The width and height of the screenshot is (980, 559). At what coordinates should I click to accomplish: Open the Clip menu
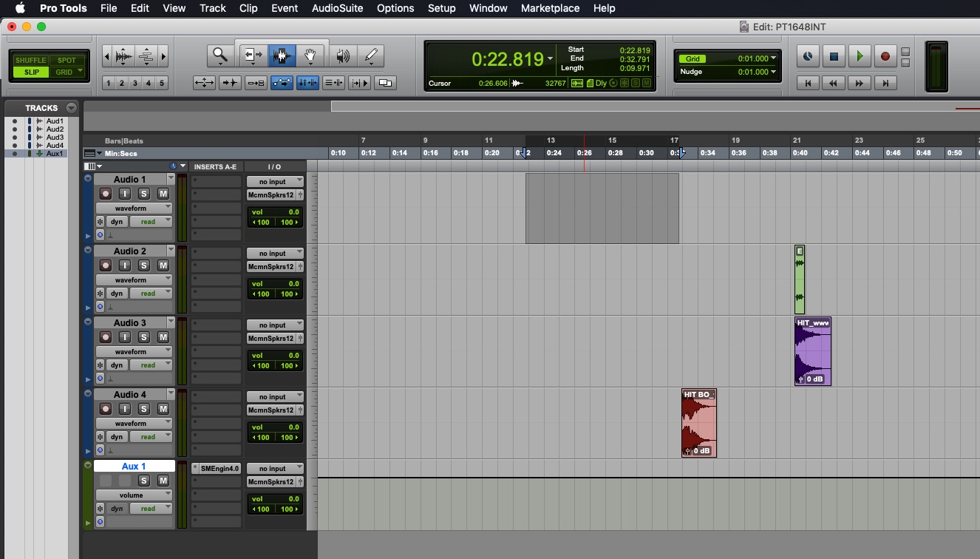point(248,8)
